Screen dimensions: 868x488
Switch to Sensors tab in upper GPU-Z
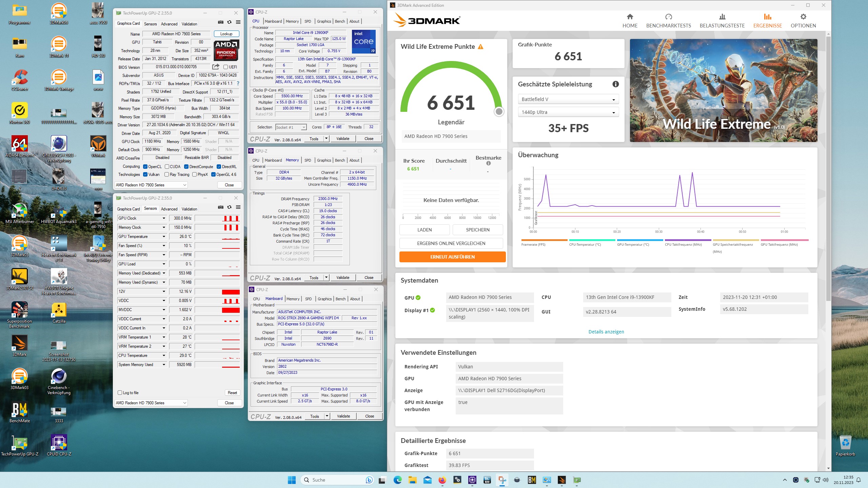coord(150,24)
